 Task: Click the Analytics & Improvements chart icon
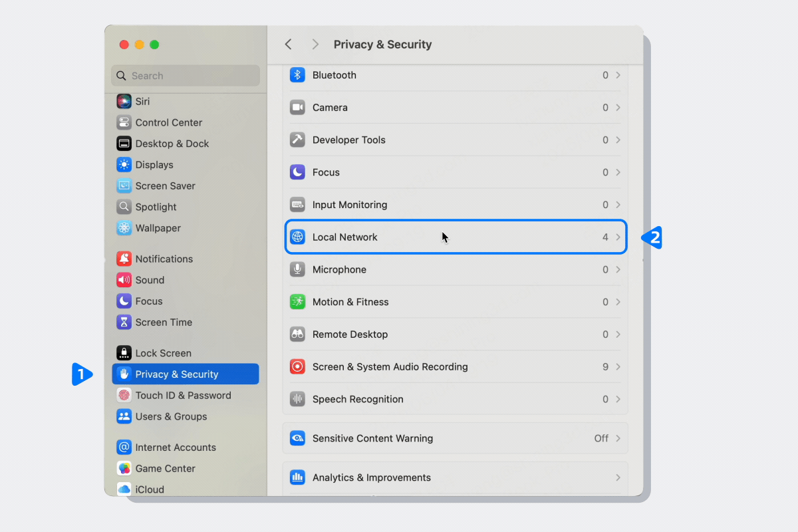297,477
